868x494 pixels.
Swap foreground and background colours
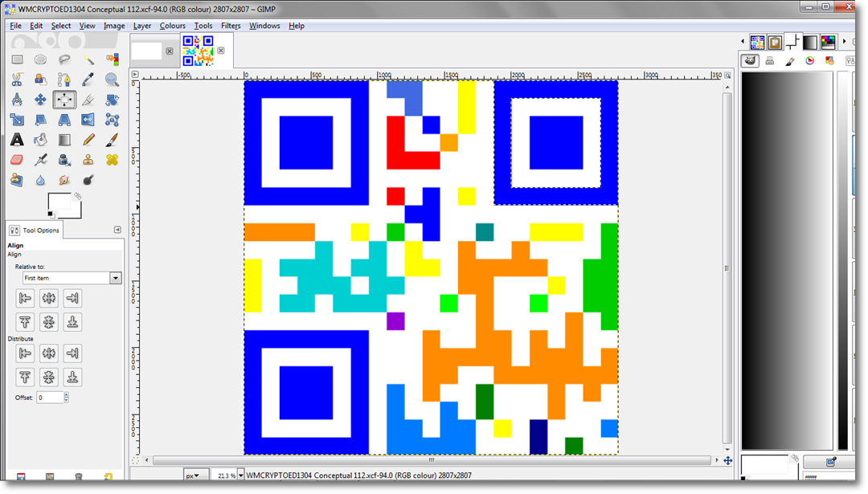[77, 196]
